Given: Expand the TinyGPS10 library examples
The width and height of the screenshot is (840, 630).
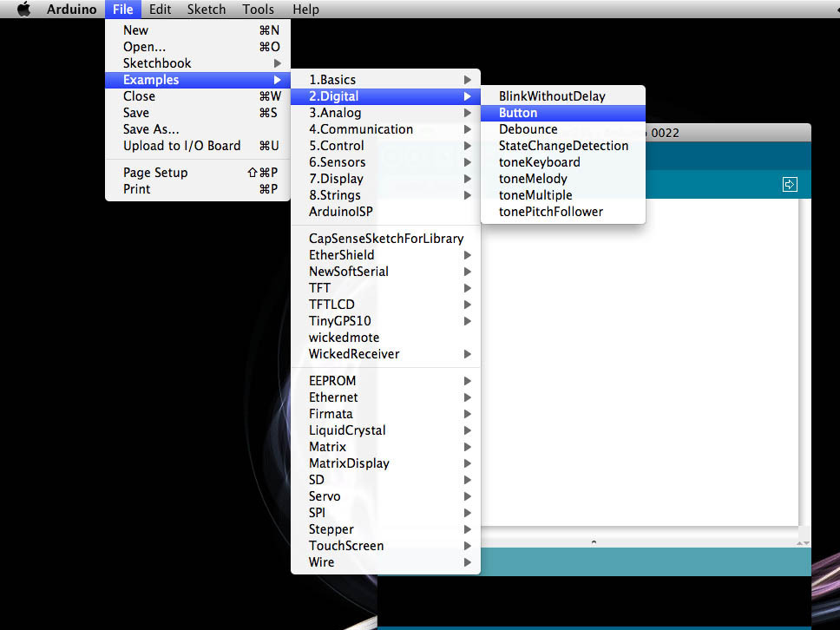Looking at the screenshot, I should point(385,321).
